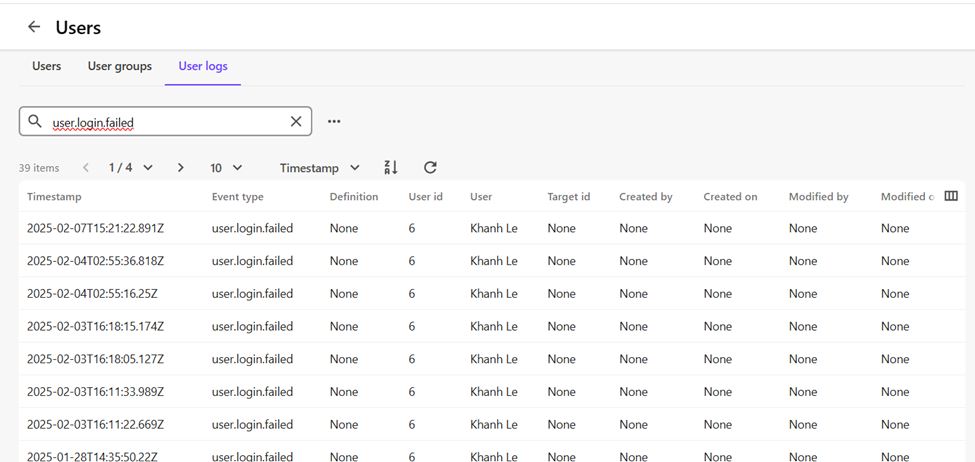This screenshot has width=975, height=462.
Task: Click the back arrow beside Users title
Action: 34,27
